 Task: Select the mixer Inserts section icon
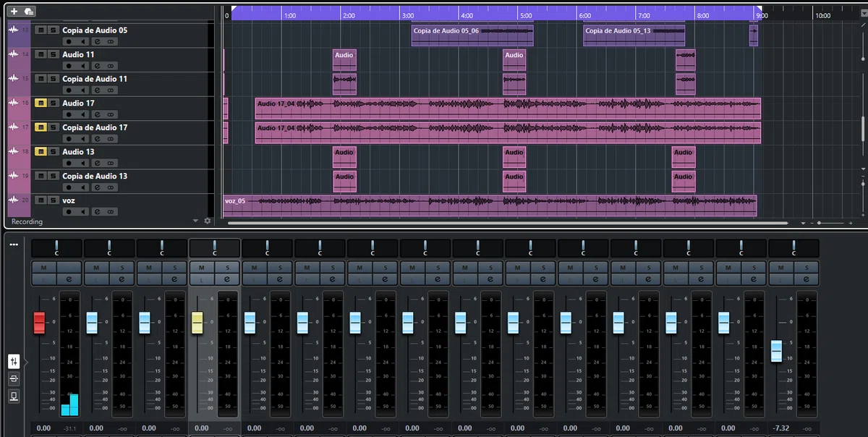point(14,378)
